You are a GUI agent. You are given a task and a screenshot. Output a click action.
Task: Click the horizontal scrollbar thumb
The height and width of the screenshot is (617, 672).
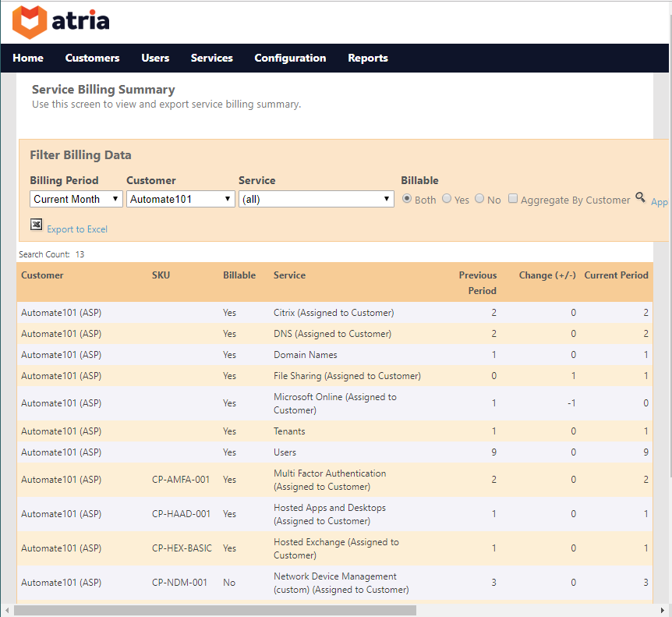[214, 610]
